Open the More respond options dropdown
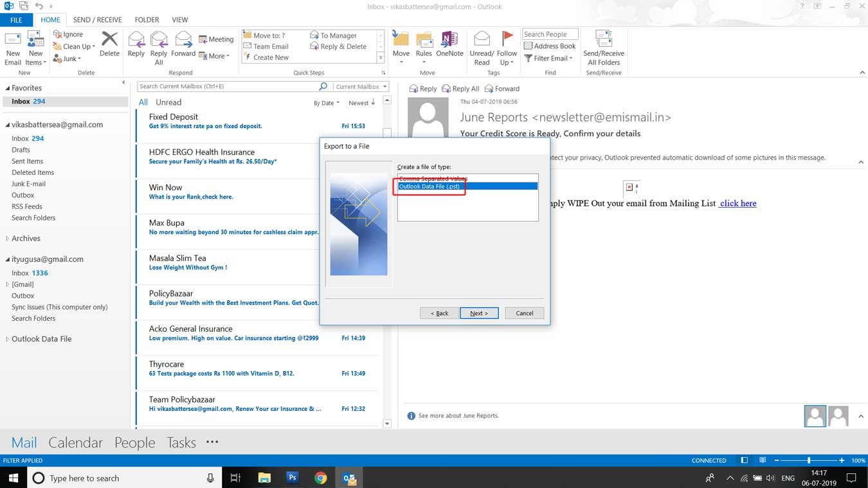Image resolution: width=868 pixels, height=488 pixels. pyautogui.click(x=214, y=56)
